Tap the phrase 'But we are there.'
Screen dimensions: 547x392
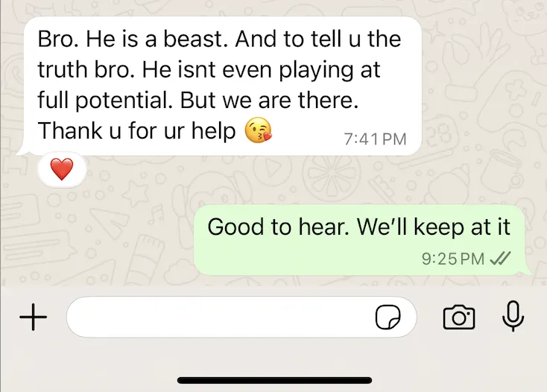[269, 100]
